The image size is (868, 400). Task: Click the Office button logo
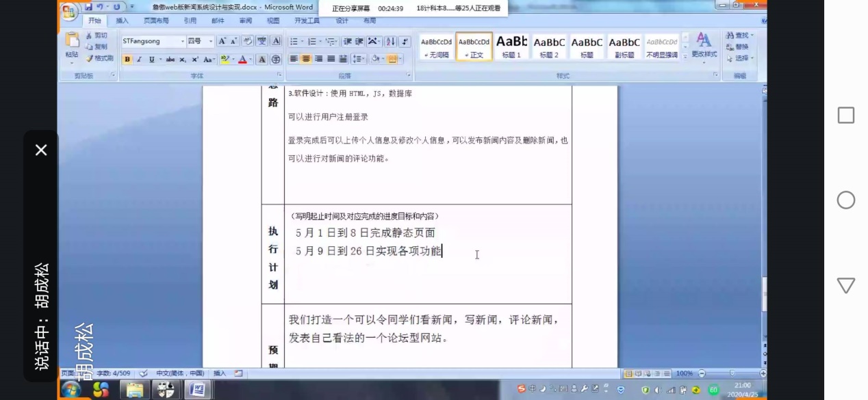68,10
